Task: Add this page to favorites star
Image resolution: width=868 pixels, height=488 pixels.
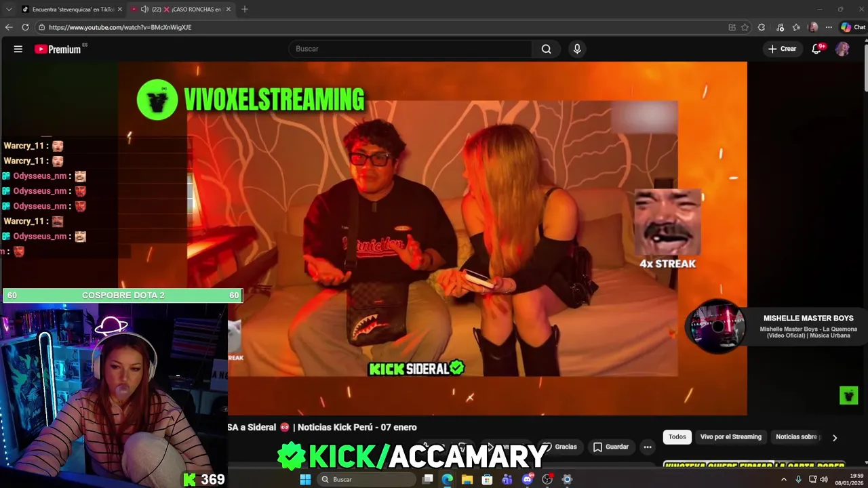Action: 745,27
